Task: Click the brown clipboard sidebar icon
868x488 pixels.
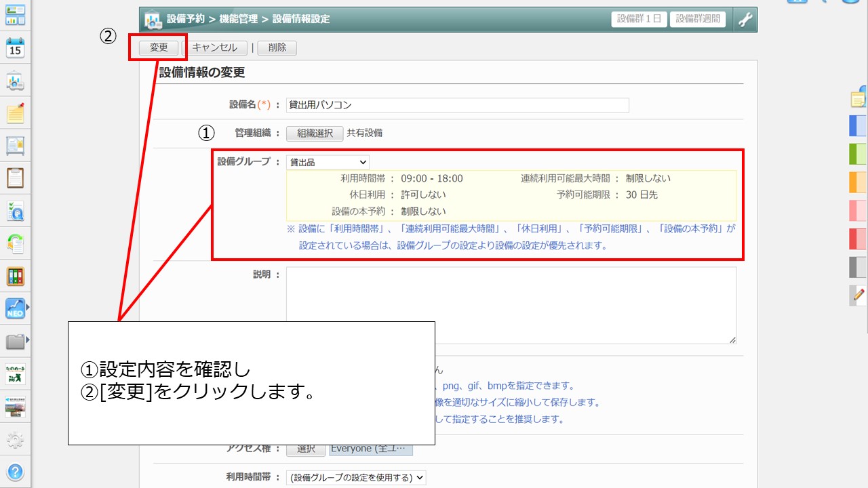Action: pos(15,178)
